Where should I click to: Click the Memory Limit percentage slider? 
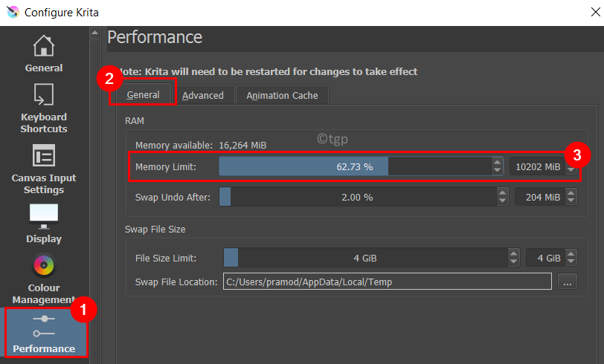(x=355, y=166)
